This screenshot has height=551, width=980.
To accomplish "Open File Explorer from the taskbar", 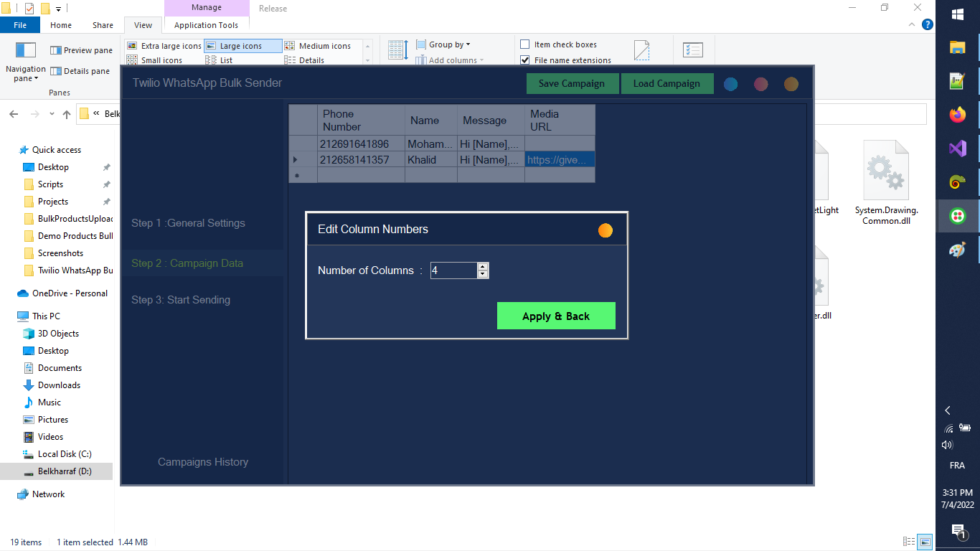I will click(x=958, y=47).
